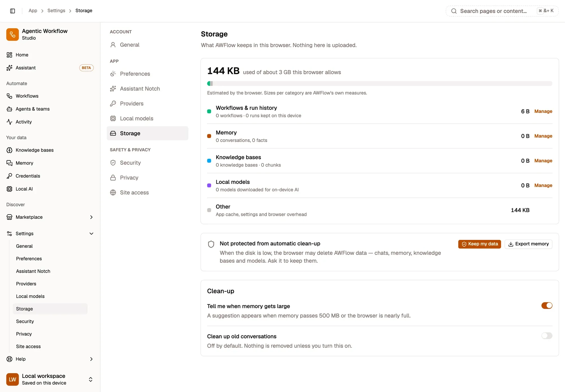Expand the Marketplace section chevron
Image resolution: width=565 pixels, height=392 pixels.
click(x=91, y=217)
